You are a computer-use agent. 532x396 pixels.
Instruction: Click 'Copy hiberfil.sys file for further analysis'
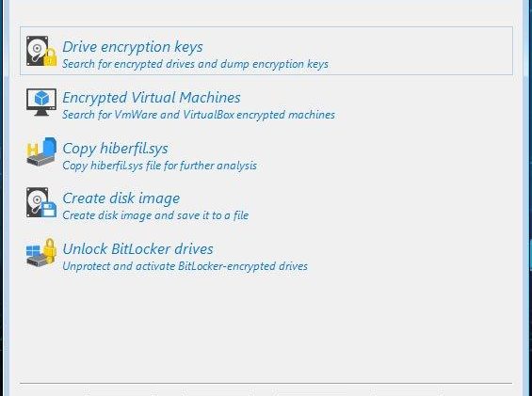[159, 166]
